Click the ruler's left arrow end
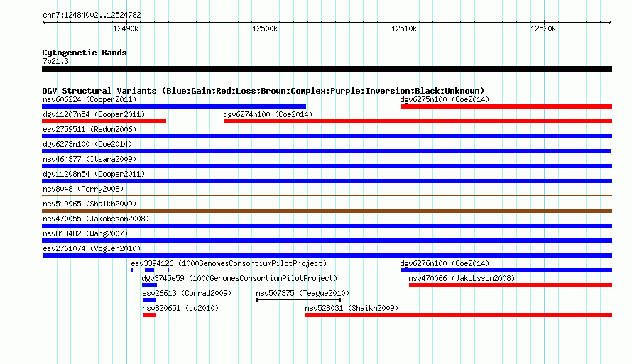Image resolution: width=632 pixels, height=364 pixels. coord(44,22)
